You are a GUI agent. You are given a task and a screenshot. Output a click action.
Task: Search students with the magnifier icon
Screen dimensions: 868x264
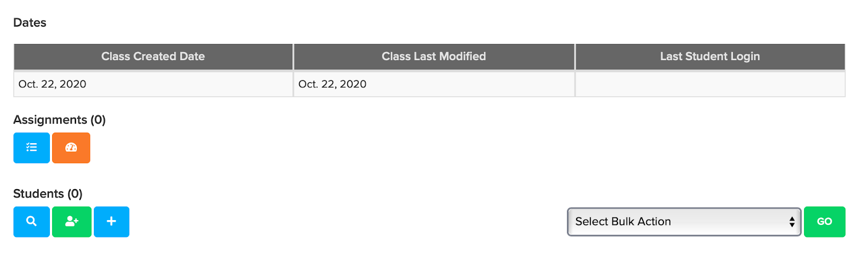31,222
